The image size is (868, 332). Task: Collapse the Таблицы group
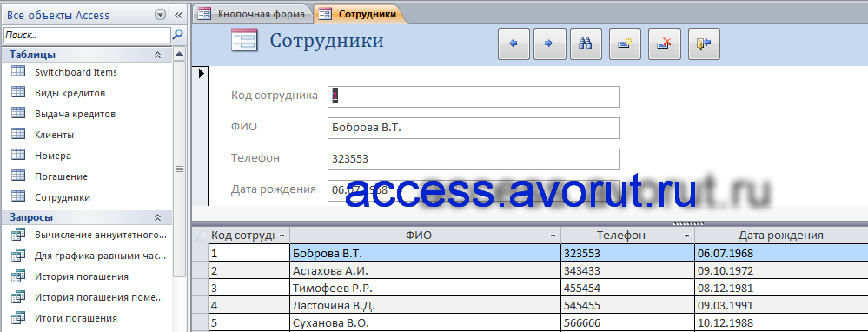157,55
